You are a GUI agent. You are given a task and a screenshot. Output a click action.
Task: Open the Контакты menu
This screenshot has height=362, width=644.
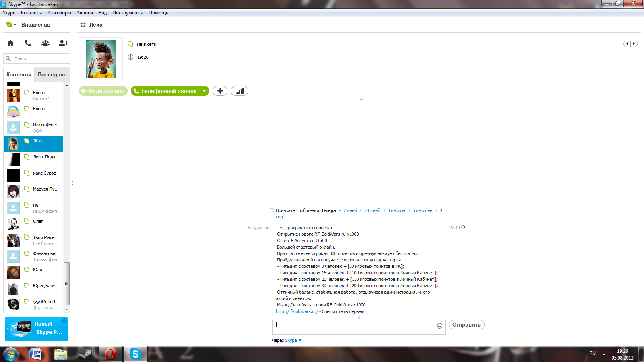coord(31,13)
